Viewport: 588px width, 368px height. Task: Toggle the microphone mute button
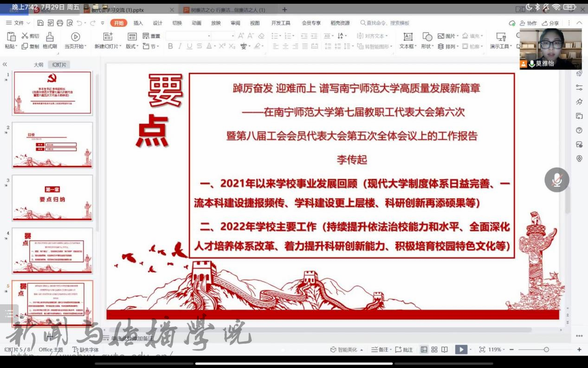(x=557, y=180)
